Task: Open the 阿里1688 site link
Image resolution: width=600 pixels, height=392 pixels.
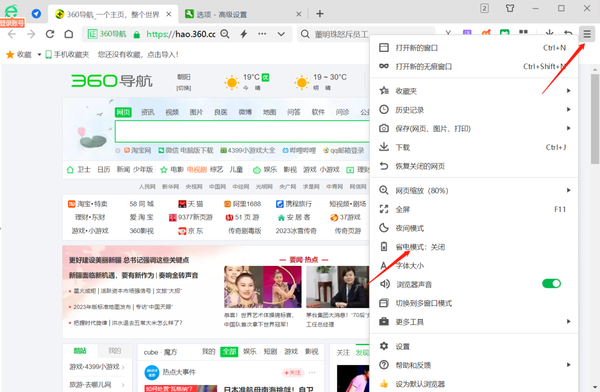Action: [x=243, y=204]
